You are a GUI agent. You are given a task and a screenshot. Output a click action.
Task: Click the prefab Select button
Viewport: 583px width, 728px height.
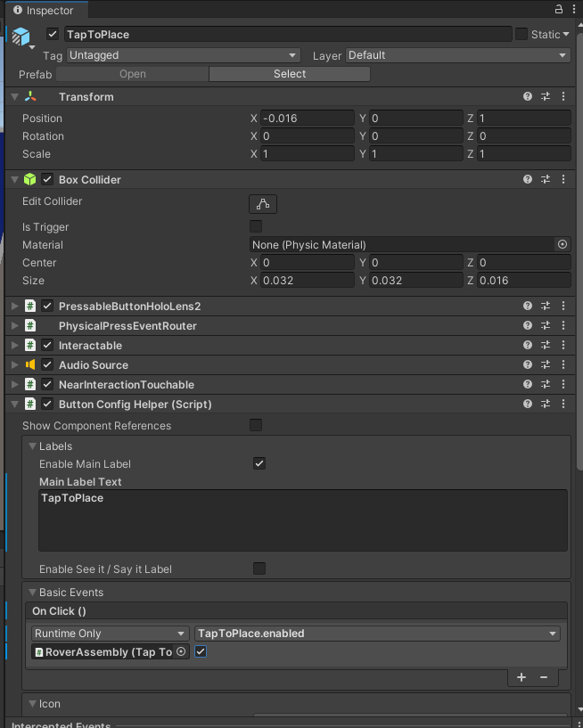click(x=290, y=74)
